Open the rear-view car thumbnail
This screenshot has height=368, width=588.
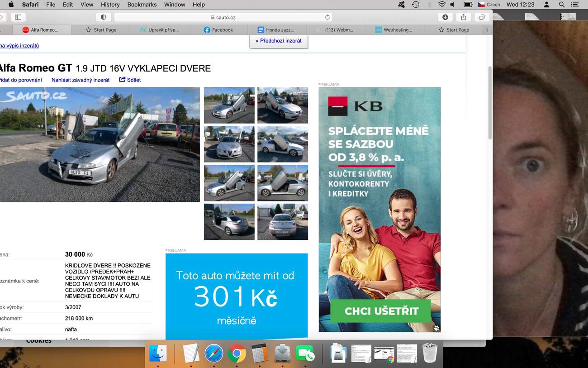(283, 222)
